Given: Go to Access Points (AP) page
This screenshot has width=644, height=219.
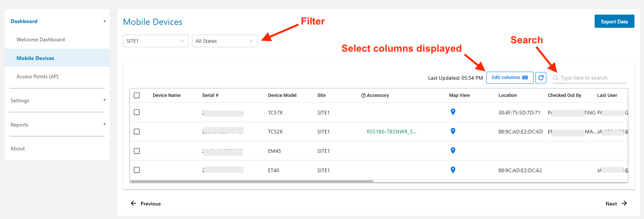Looking at the screenshot, I should (37, 76).
